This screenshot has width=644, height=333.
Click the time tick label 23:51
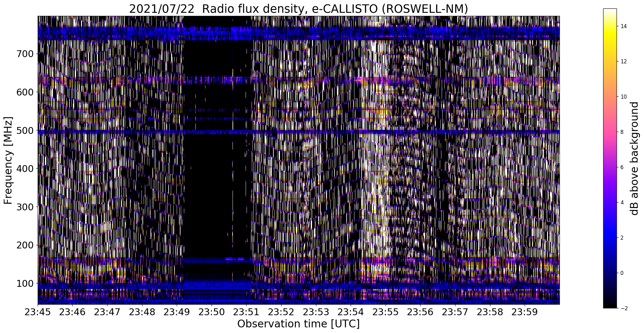point(247,312)
